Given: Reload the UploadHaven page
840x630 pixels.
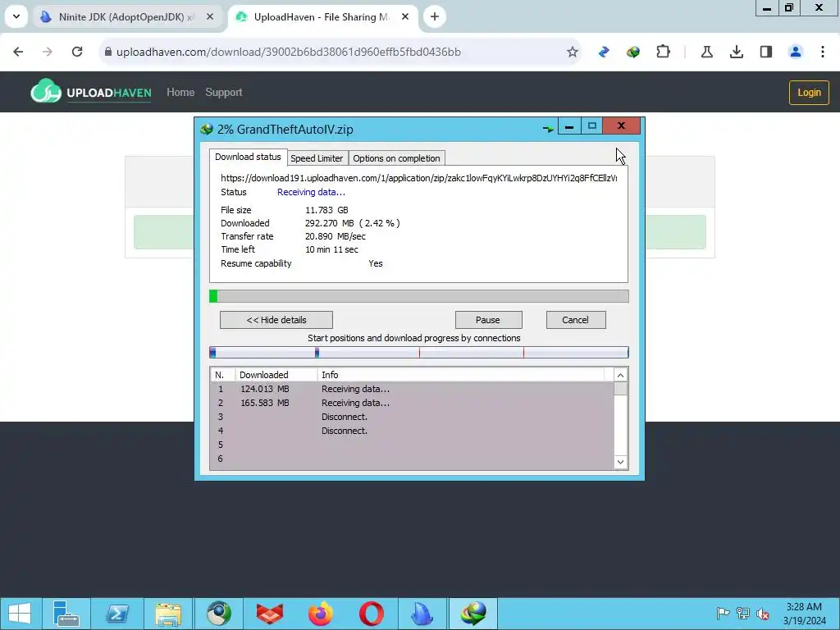Looking at the screenshot, I should [x=77, y=52].
